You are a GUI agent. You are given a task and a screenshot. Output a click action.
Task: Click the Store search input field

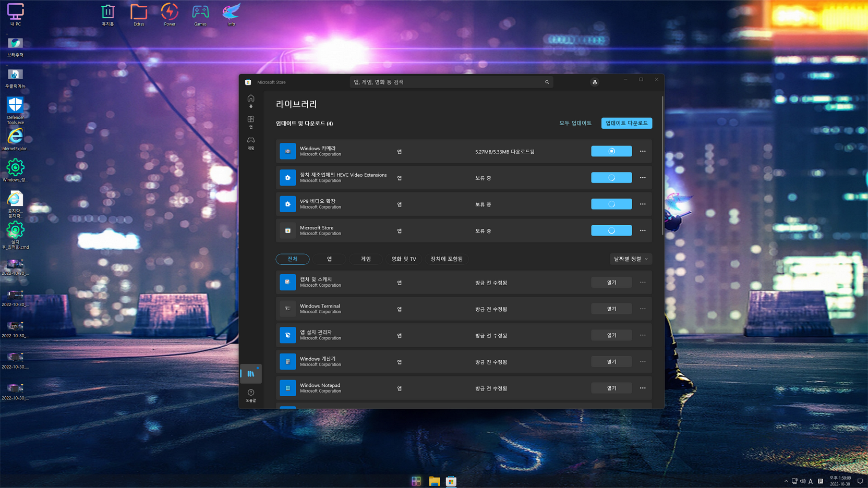click(451, 82)
